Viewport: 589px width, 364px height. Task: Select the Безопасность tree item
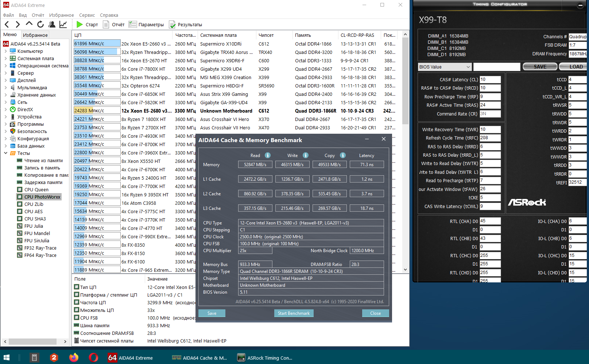(x=32, y=132)
